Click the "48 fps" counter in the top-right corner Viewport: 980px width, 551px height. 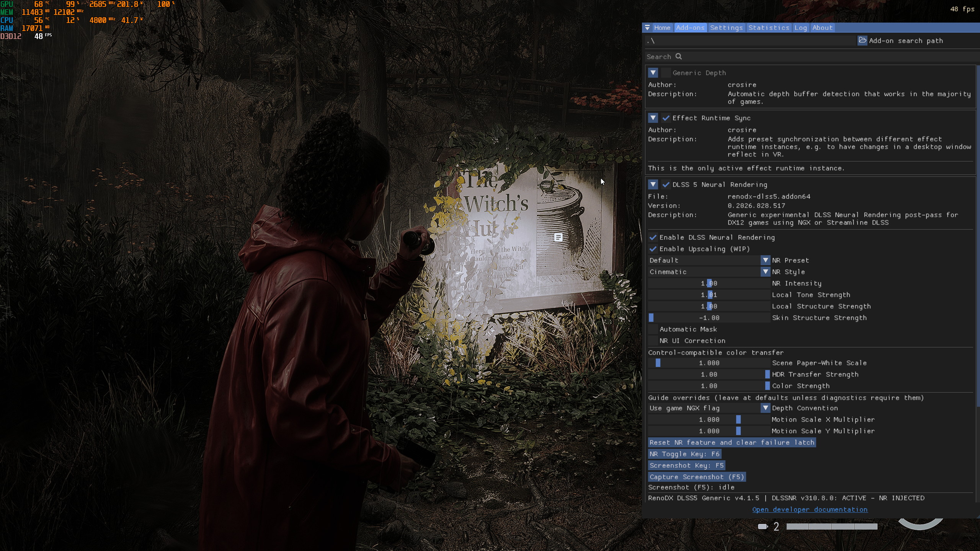(x=962, y=9)
